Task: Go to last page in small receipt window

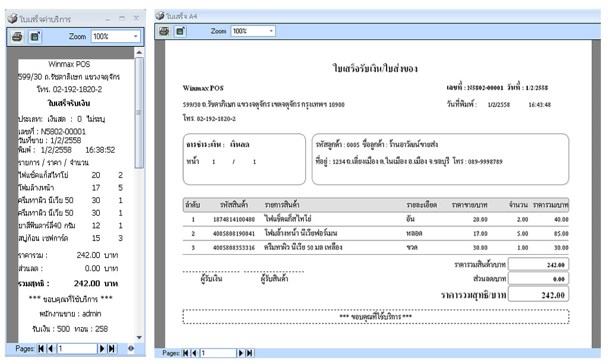Action: (x=112, y=349)
